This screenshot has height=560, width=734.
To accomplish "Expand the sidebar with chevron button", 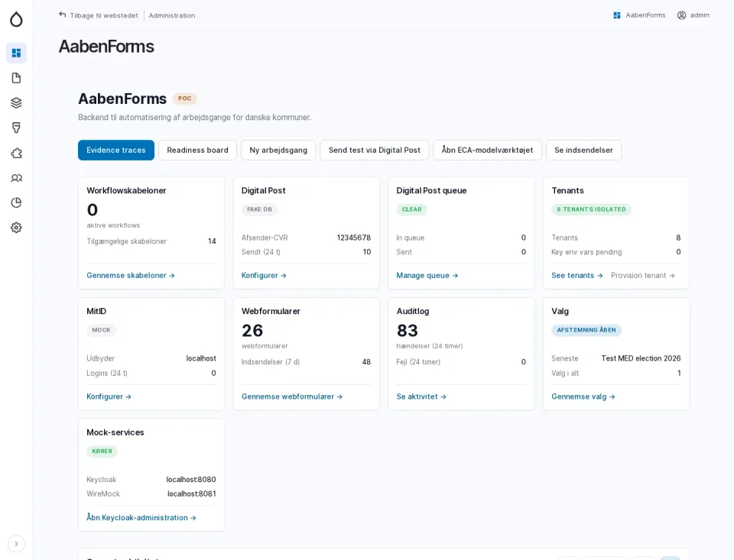I will click(16, 544).
